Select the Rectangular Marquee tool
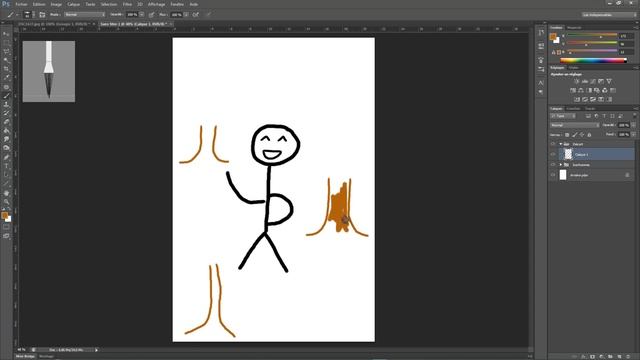The height and width of the screenshot is (360, 640). [6, 43]
